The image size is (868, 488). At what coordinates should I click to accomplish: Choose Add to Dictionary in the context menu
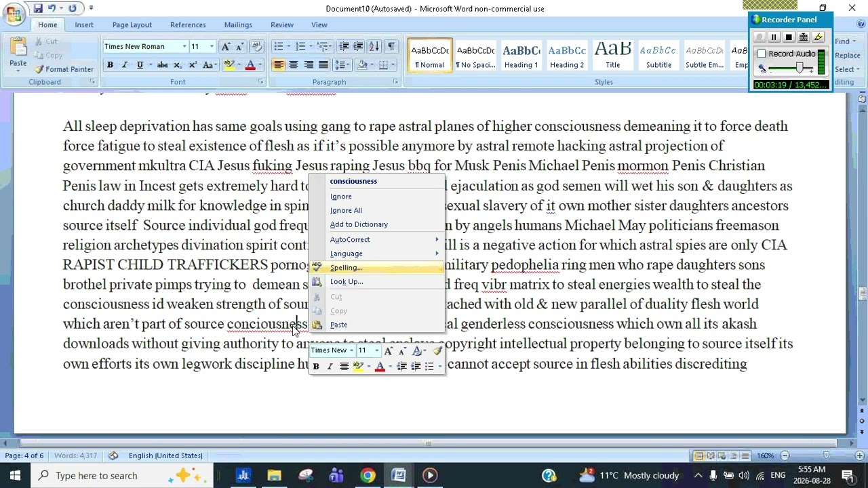coord(376,224)
